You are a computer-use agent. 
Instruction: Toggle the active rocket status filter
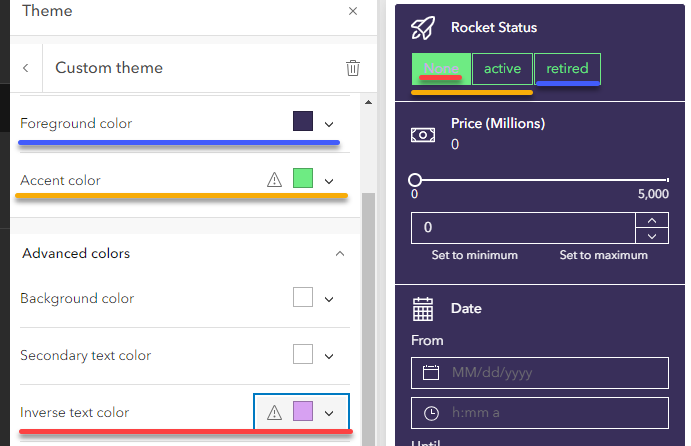click(502, 68)
